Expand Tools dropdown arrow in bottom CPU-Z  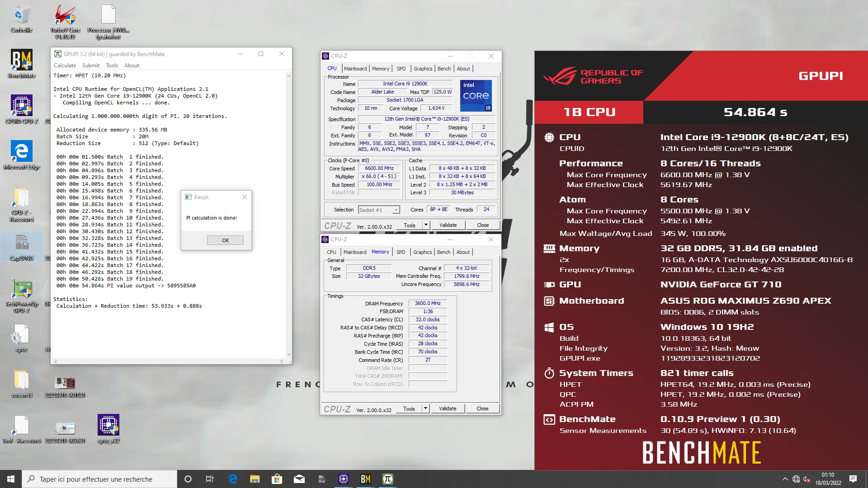pyautogui.click(x=425, y=408)
